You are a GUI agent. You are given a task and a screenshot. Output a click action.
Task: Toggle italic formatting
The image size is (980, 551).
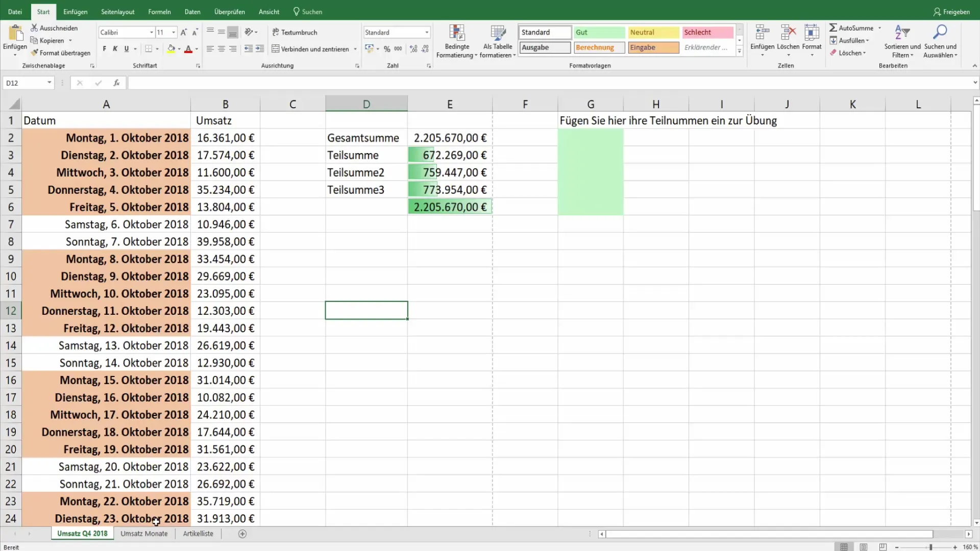point(115,49)
